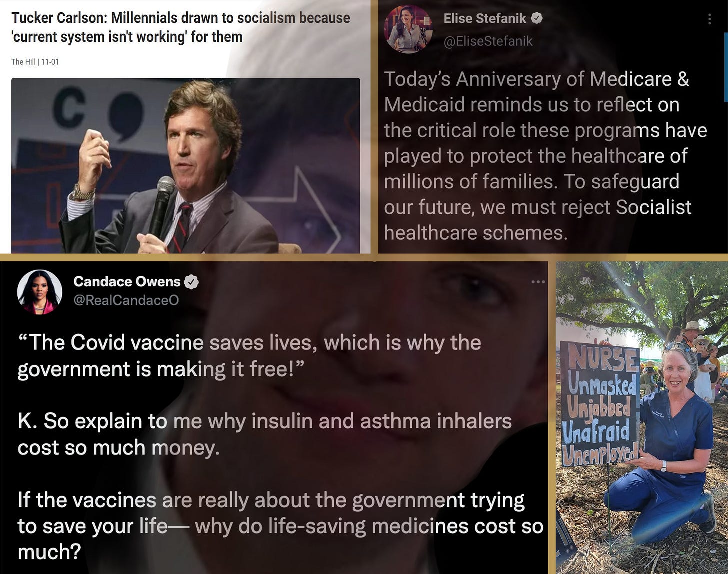Viewport: 728px width, 574px height.
Task: Open the Tucker Carlson article headline
Action: pos(181,27)
